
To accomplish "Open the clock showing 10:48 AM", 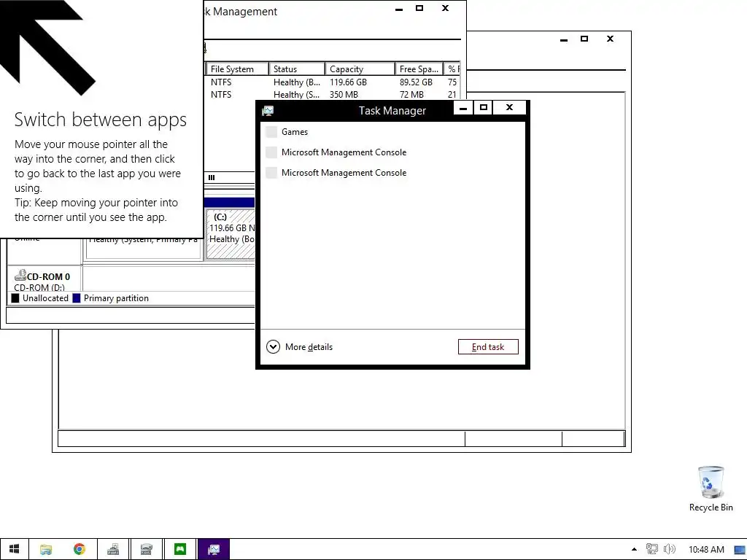I will [706, 550].
